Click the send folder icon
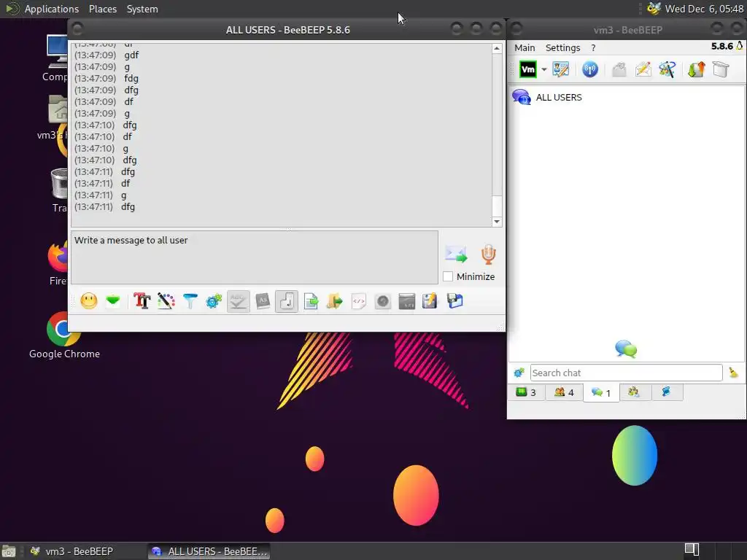Screen dimensions: 747x560 [x=335, y=301]
